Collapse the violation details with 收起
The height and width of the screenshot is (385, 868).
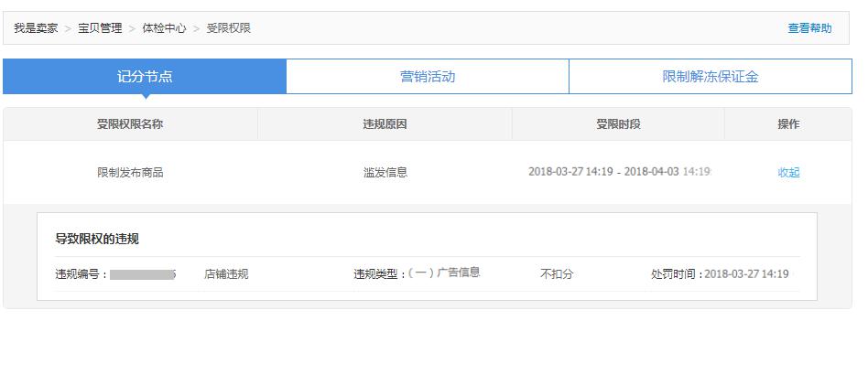788,172
